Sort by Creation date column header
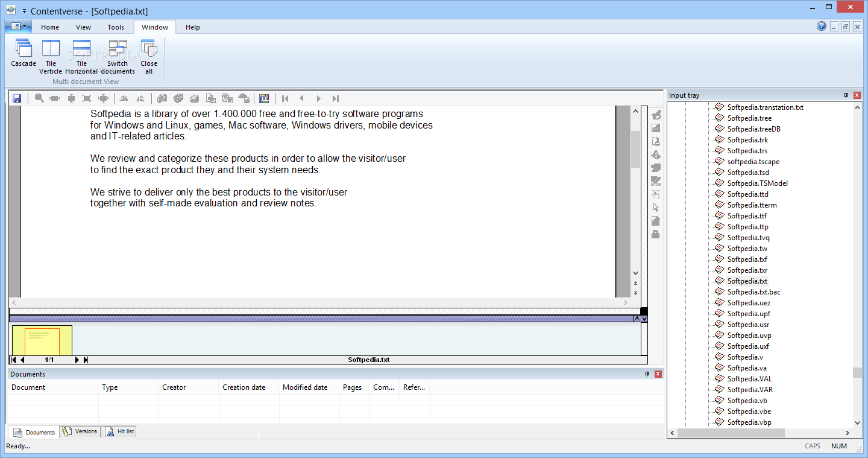 [249, 387]
